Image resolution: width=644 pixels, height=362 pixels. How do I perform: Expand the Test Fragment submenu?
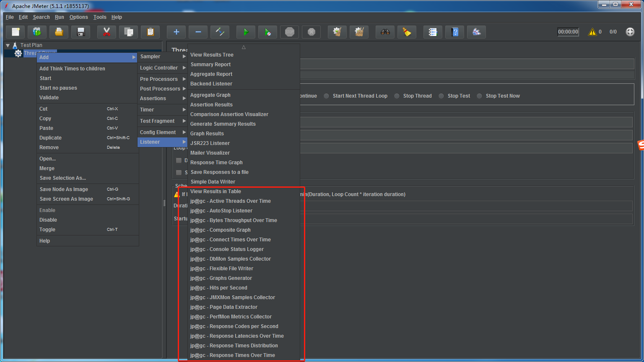162,121
